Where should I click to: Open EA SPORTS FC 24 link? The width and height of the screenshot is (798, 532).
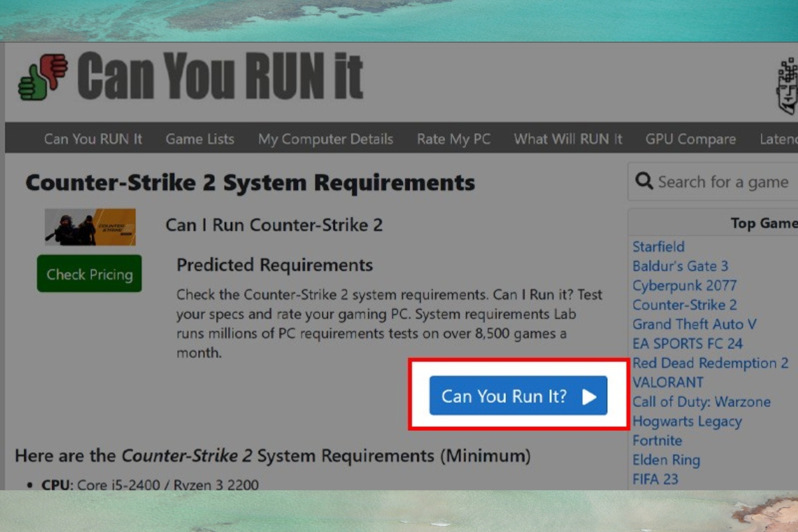pyautogui.click(x=688, y=343)
